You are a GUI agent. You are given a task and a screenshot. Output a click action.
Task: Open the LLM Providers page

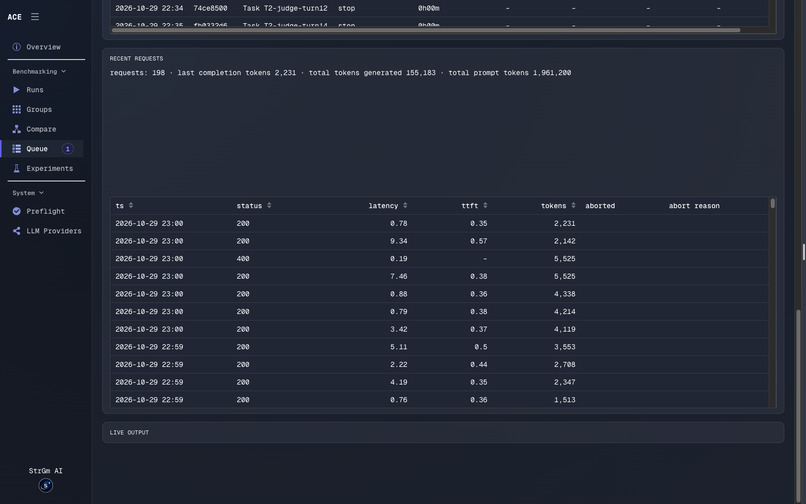point(53,231)
